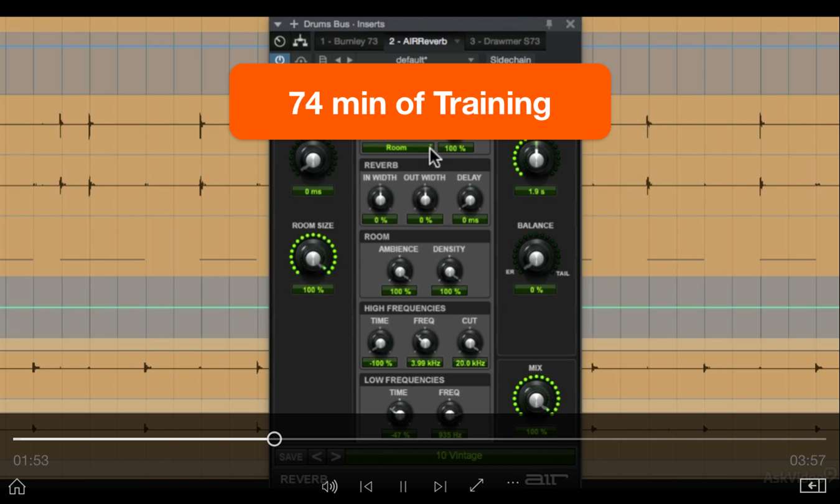Image resolution: width=840 pixels, height=504 pixels.
Task: Click the AMBIENCE knob
Action: tap(399, 271)
